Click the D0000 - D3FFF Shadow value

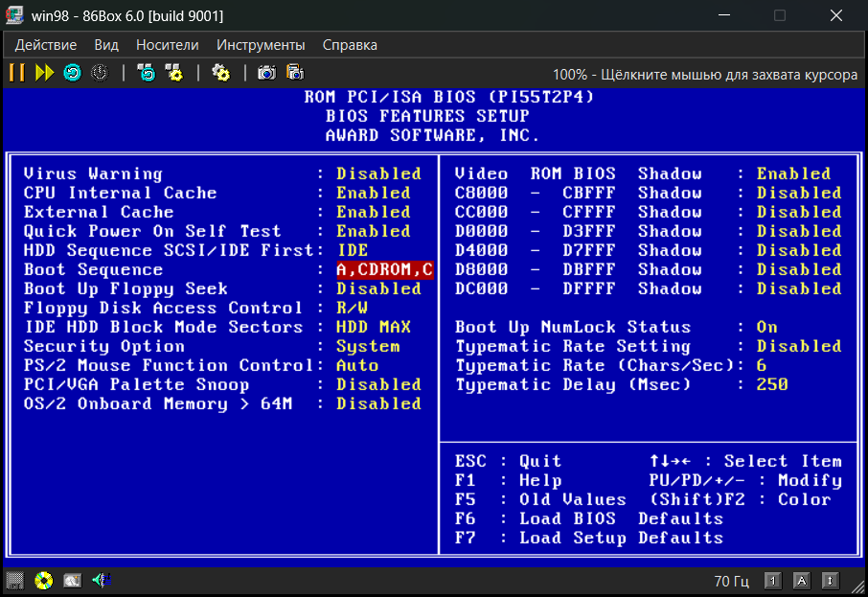[x=799, y=232]
